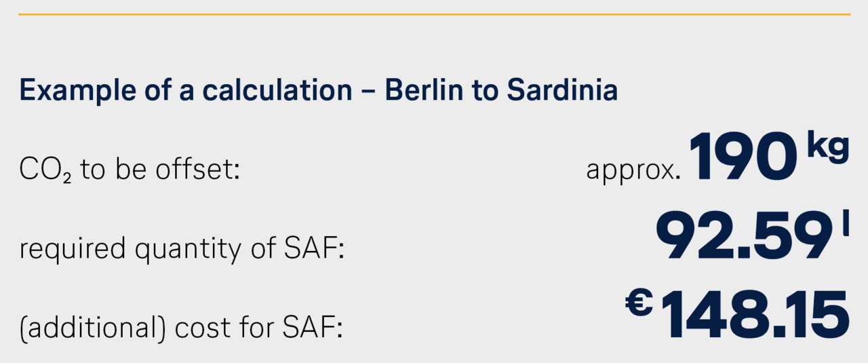The height and width of the screenshot is (363, 868).
Task: Click the large '92.59' value
Action: click(743, 236)
